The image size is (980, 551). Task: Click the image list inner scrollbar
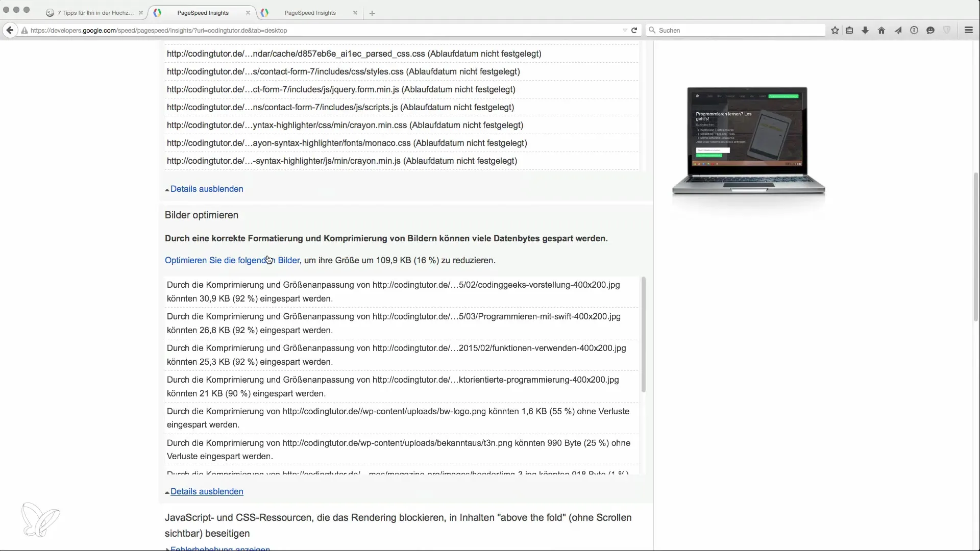tap(643, 334)
